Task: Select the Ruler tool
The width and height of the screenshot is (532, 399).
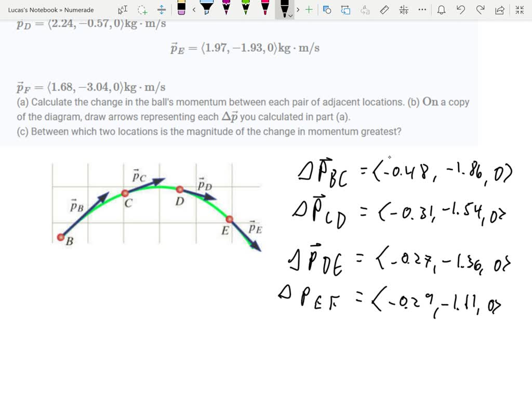Action: coord(384,9)
